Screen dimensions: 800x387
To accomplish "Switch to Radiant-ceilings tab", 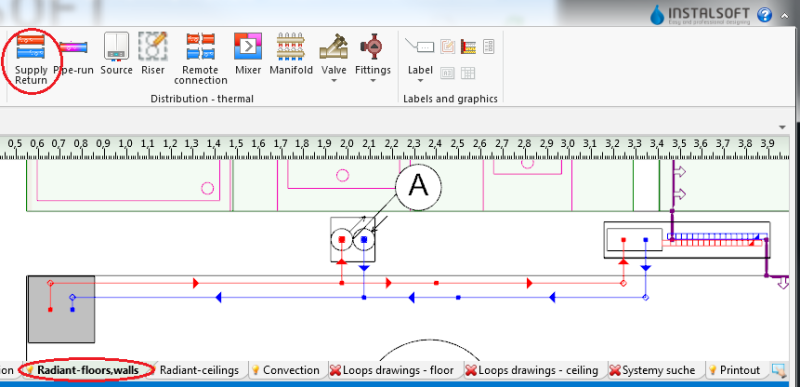I will 199,370.
